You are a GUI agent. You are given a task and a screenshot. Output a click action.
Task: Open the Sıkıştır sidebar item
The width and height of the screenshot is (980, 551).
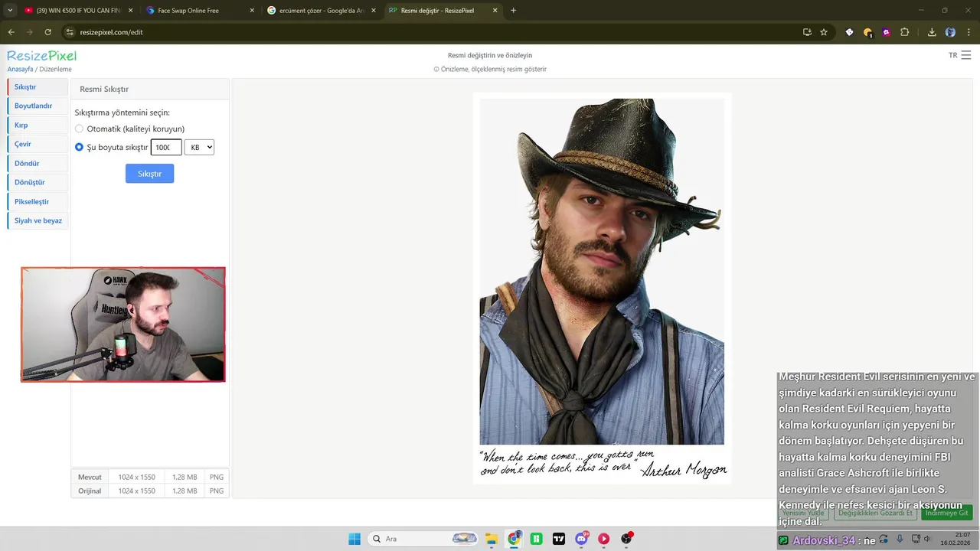coord(38,87)
